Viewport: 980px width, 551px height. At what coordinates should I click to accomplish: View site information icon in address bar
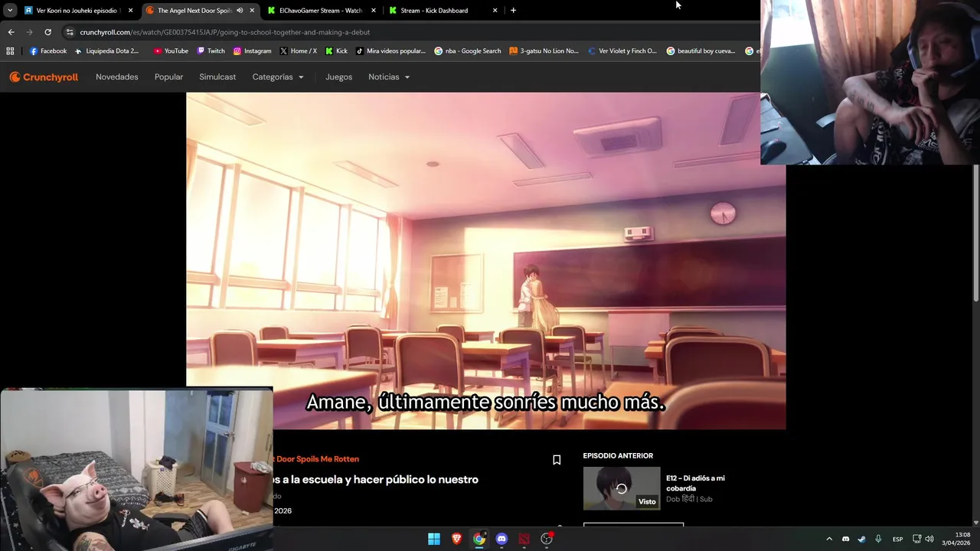point(70,32)
